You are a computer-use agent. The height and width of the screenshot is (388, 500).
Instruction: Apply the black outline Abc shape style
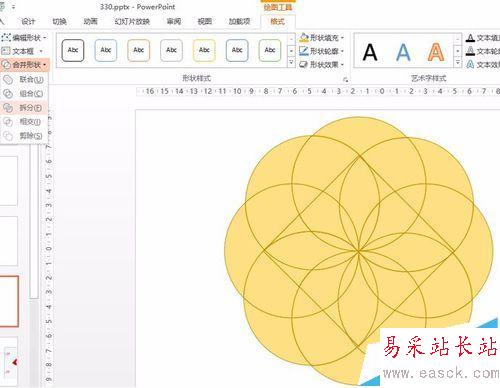pos(73,50)
